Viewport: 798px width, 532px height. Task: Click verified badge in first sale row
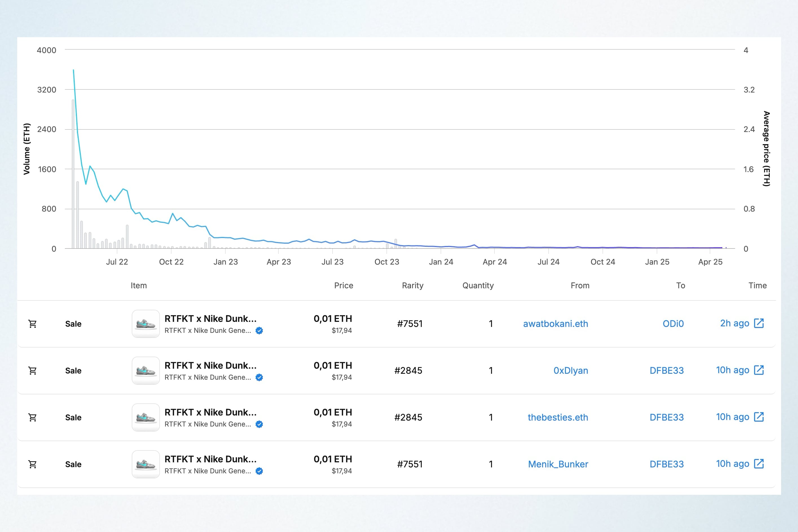coord(259,331)
